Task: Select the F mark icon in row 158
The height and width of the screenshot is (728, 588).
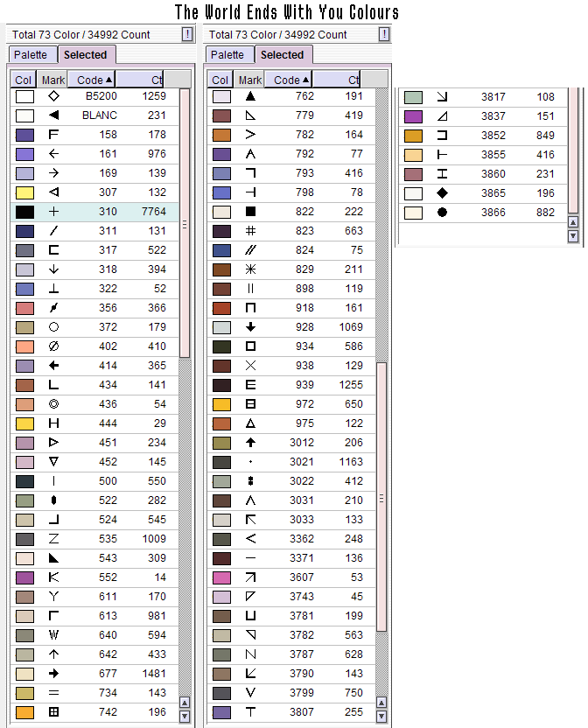Action: (54, 135)
